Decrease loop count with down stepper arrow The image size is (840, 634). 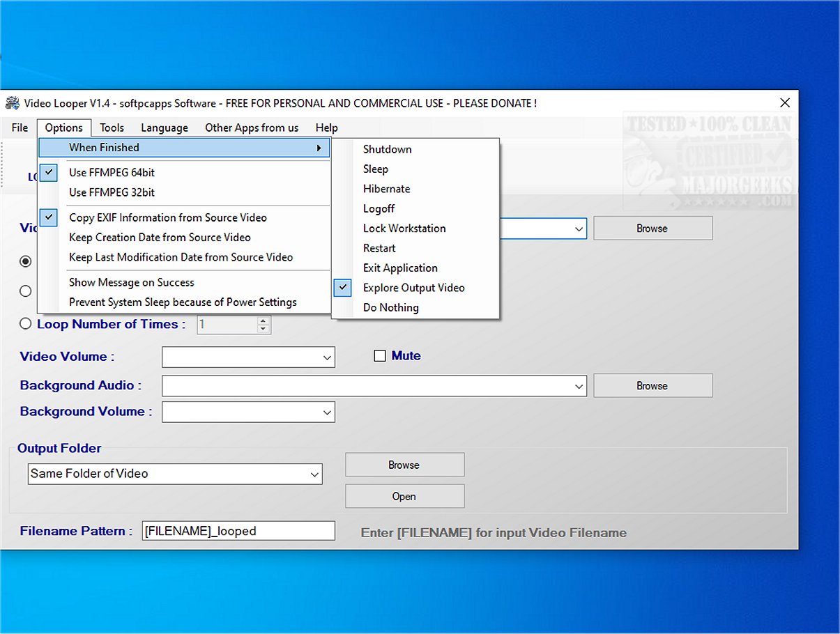263,329
